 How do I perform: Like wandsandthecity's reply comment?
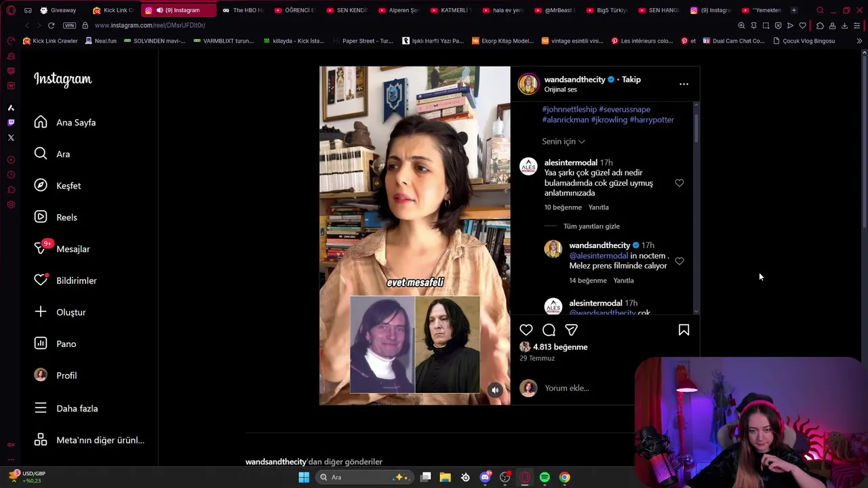[679, 261]
